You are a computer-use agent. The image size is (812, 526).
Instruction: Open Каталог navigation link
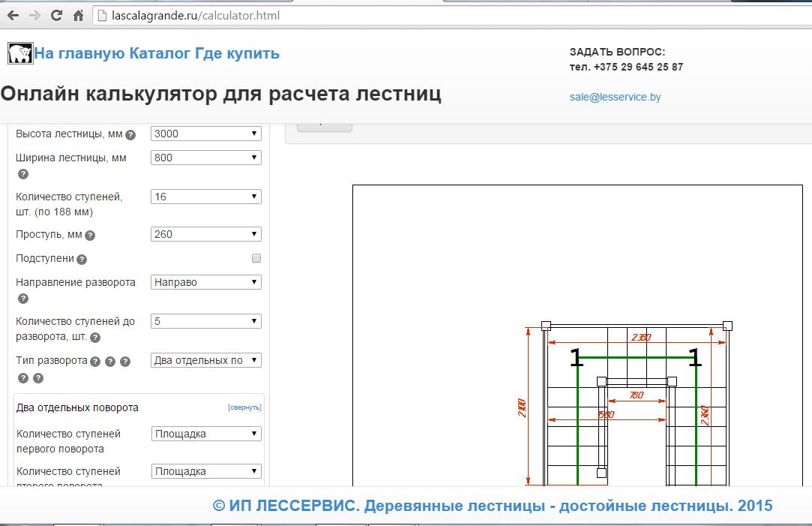coord(160,53)
